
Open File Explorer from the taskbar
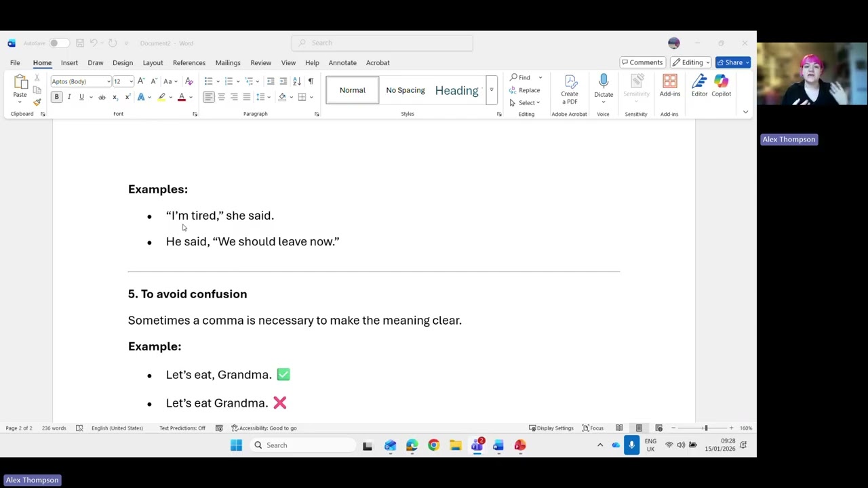pos(455,445)
